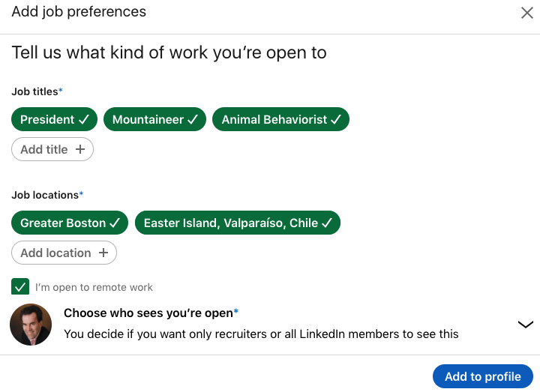Click the profile photo thumbnail
The height and width of the screenshot is (392, 540).
click(31, 325)
